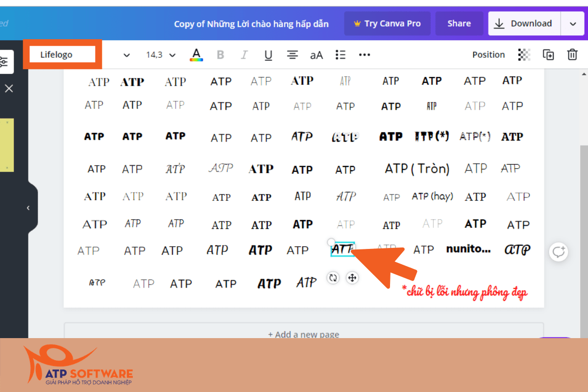
Task: Duplicate the selected element
Action: [x=548, y=55]
